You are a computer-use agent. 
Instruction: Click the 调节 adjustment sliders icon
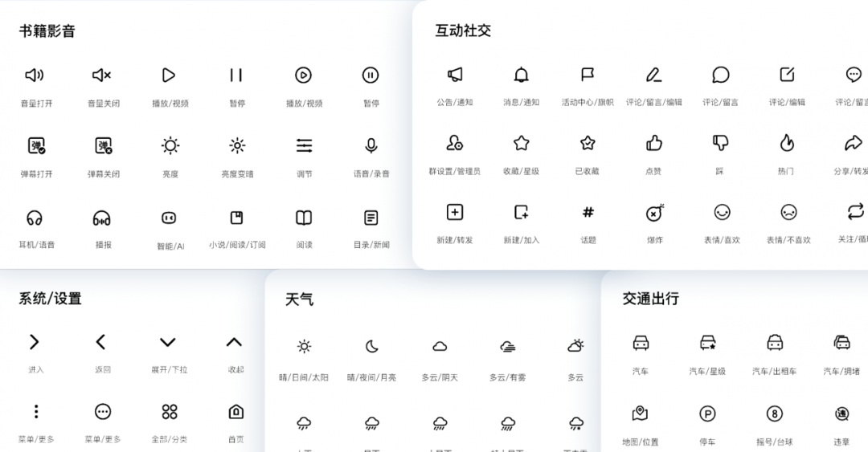click(304, 146)
